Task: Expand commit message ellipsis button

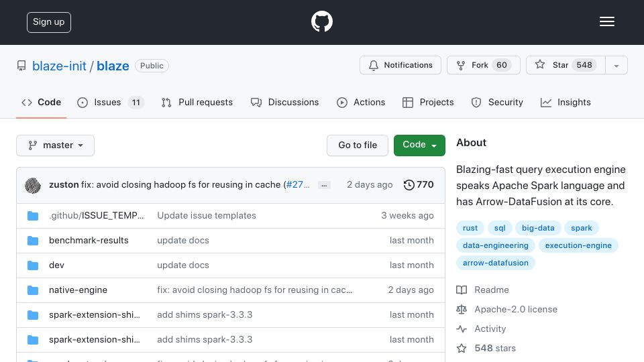Action: click(x=324, y=186)
